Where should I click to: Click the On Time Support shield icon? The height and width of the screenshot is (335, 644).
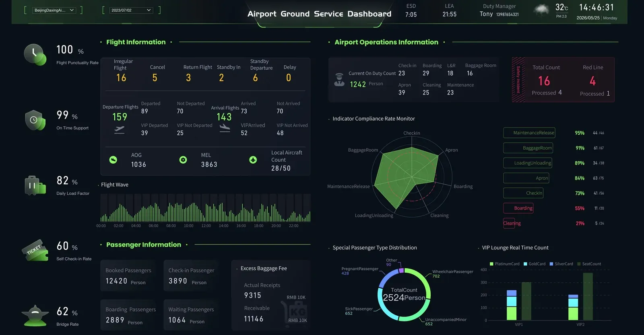[x=35, y=120]
